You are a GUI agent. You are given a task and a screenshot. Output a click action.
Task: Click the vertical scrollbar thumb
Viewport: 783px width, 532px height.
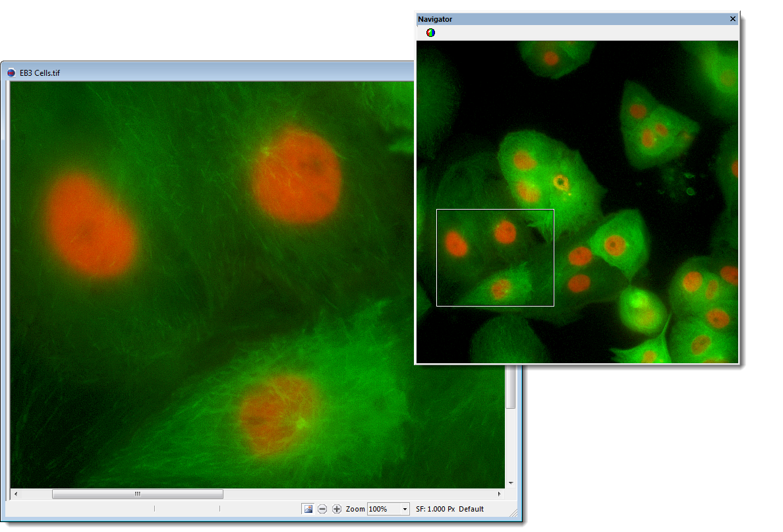pyautogui.click(x=510, y=389)
